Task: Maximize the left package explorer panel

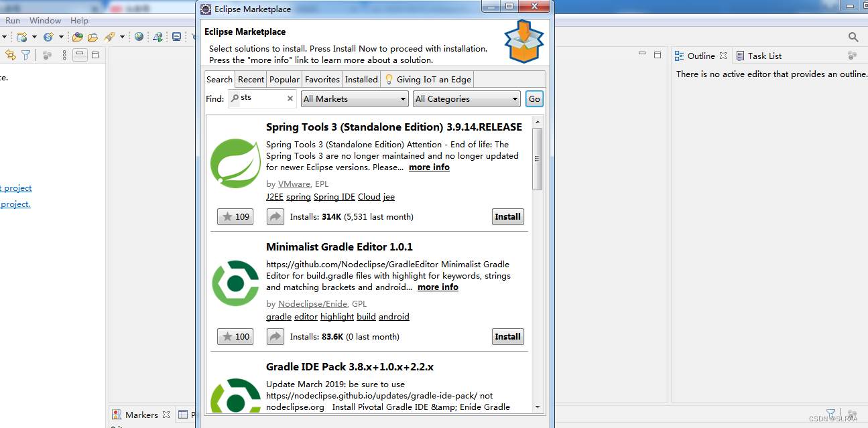Action: [95, 55]
